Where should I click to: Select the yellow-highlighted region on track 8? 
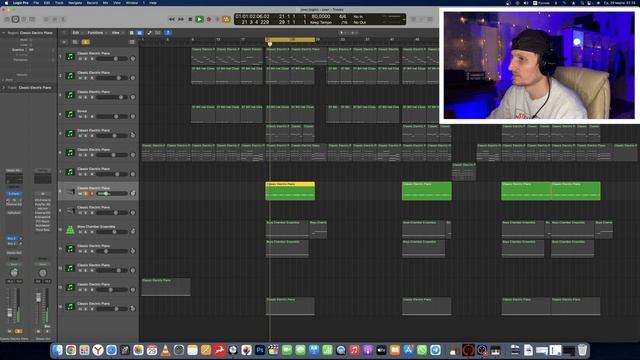290,191
